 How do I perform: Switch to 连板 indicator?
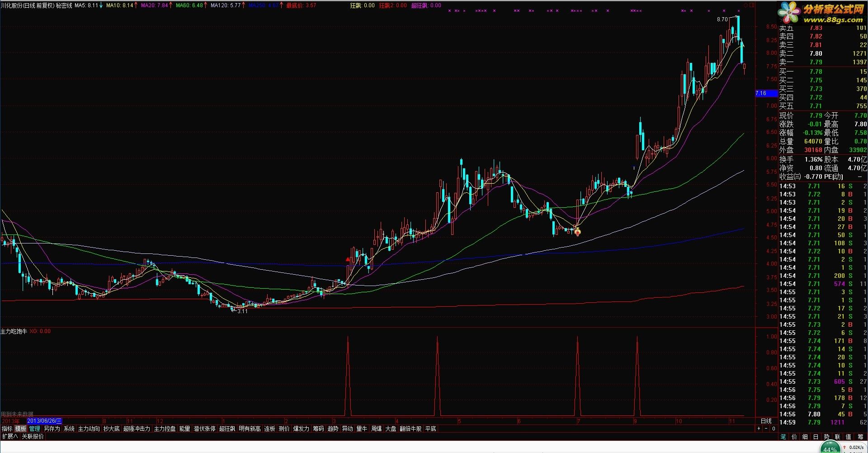269,429
